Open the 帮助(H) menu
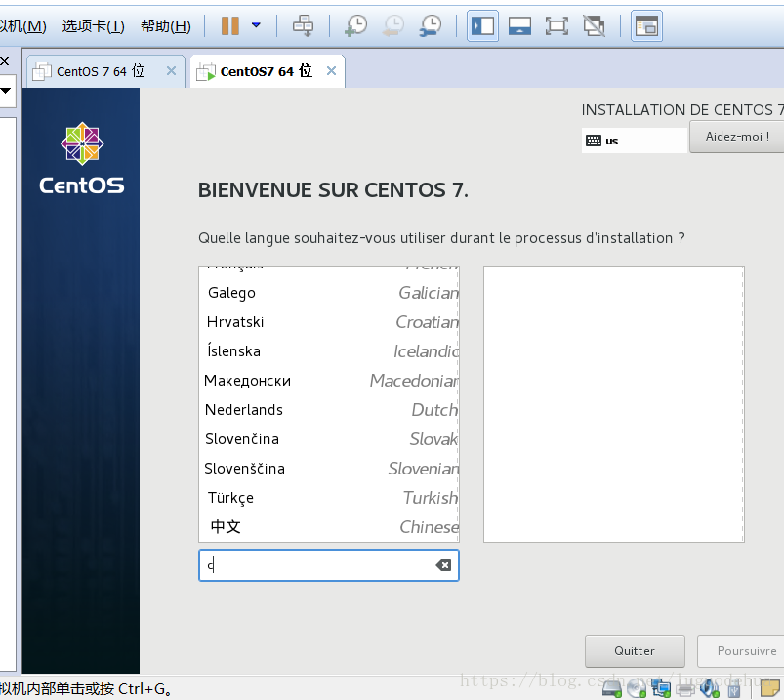Screen dimensions: 784x700 pos(165,26)
